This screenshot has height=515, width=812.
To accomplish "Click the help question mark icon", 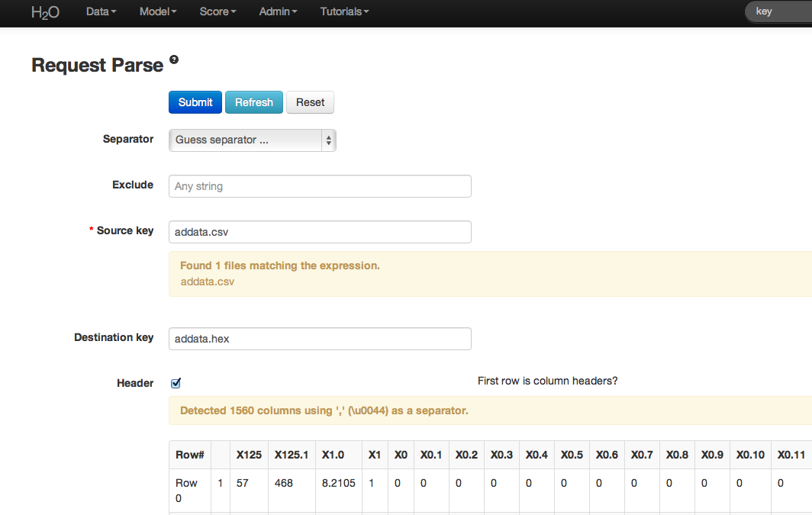I will (174, 60).
